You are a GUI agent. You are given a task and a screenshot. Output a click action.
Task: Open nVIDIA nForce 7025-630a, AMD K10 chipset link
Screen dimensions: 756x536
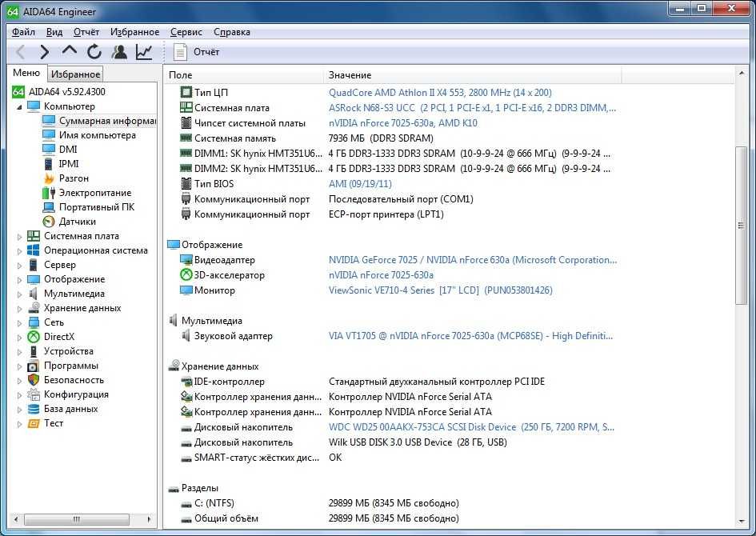tap(403, 123)
